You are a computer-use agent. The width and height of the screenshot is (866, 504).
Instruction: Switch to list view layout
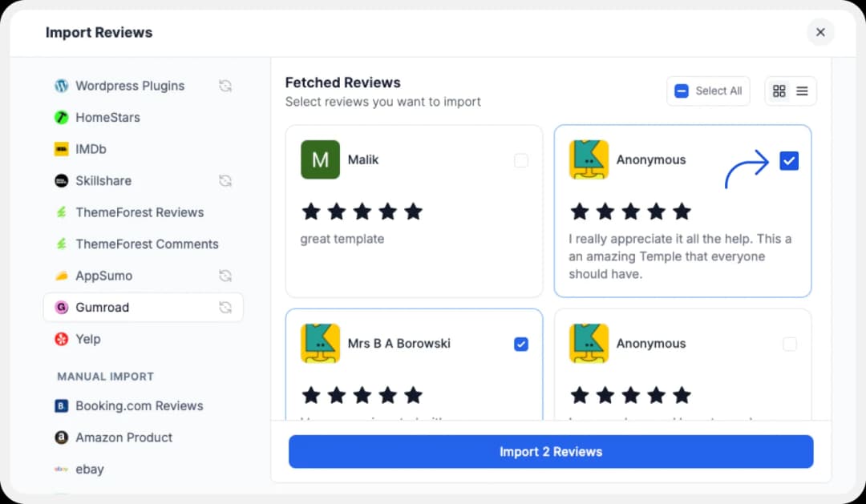coord(802,91)
